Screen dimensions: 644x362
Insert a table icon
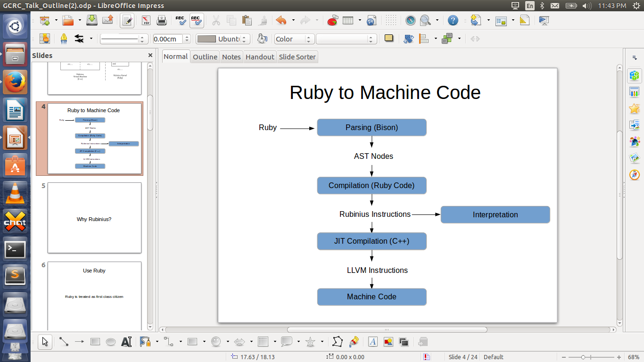(348, 20)
